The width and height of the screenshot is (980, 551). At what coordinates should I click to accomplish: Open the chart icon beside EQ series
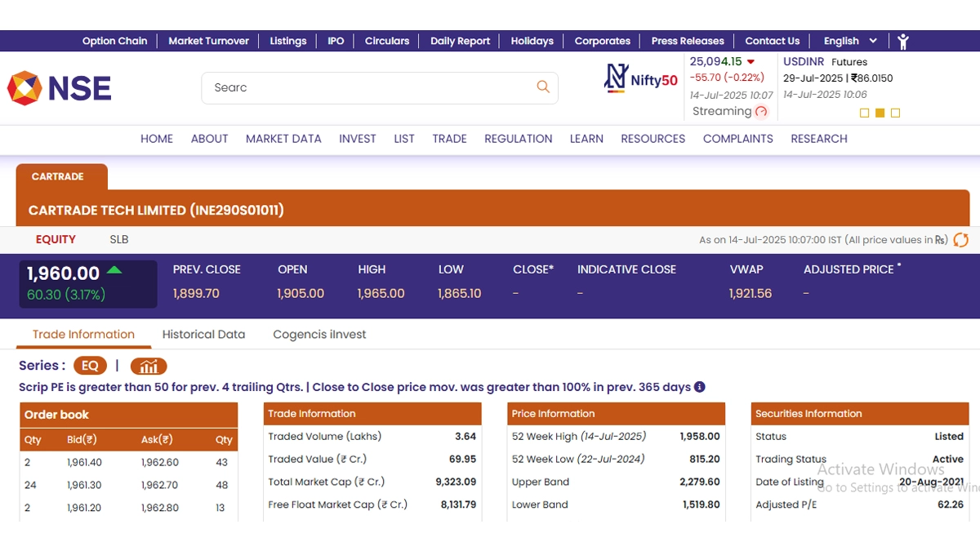click(149, 366)
